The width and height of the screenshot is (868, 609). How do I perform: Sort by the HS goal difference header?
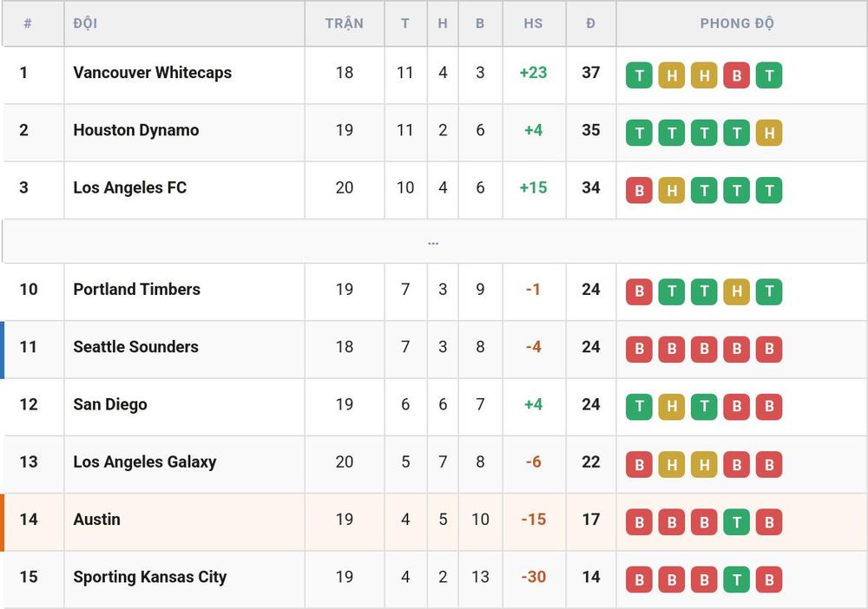[533, 23]
